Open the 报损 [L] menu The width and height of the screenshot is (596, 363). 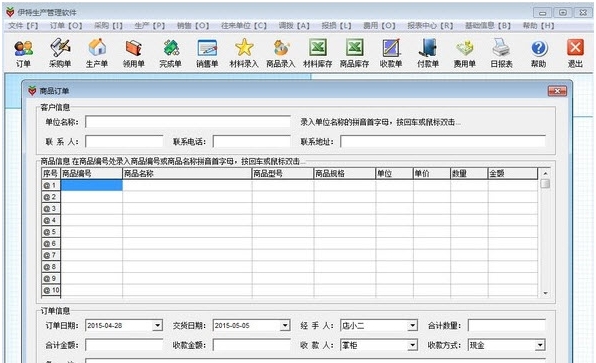coord(336,25)
